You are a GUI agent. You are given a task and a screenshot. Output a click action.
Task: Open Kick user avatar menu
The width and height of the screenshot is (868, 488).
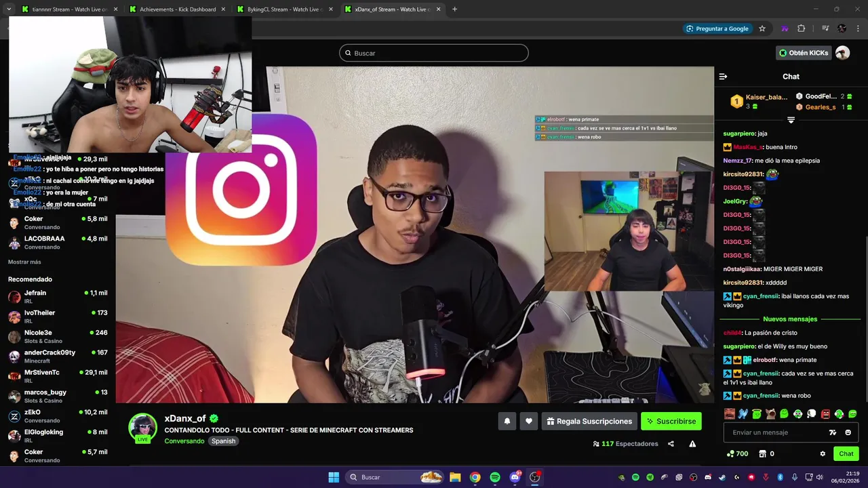click(x=842, y=53)
